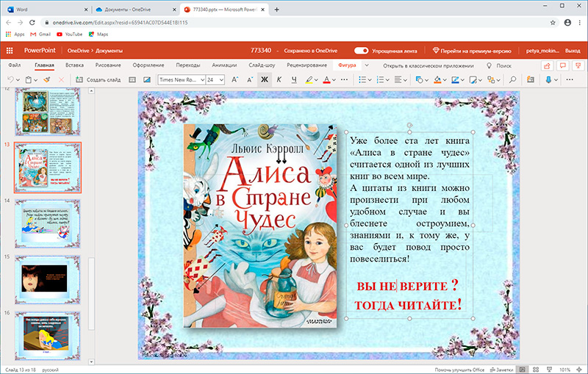Toggle bold formatting (Ж) in ribbon

(265, 79)
